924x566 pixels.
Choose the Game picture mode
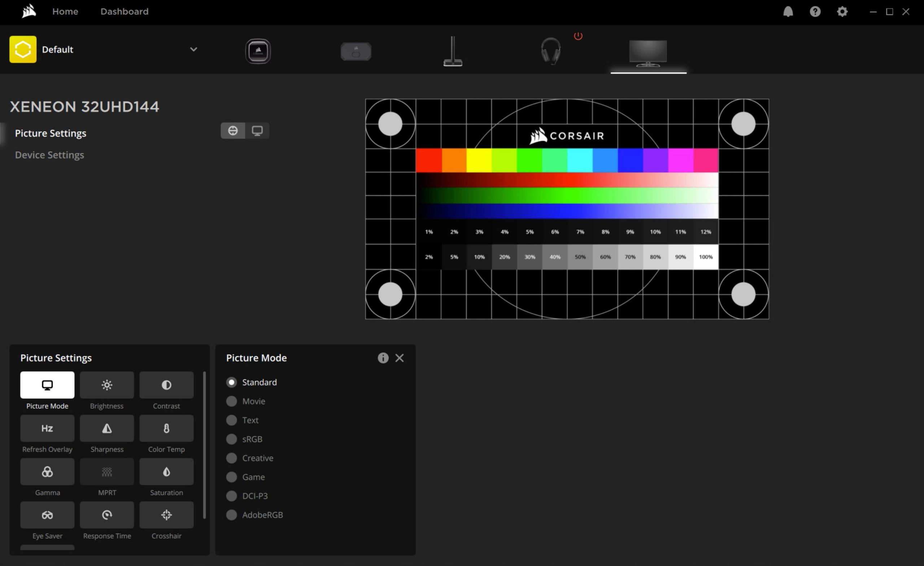[232, 477]
